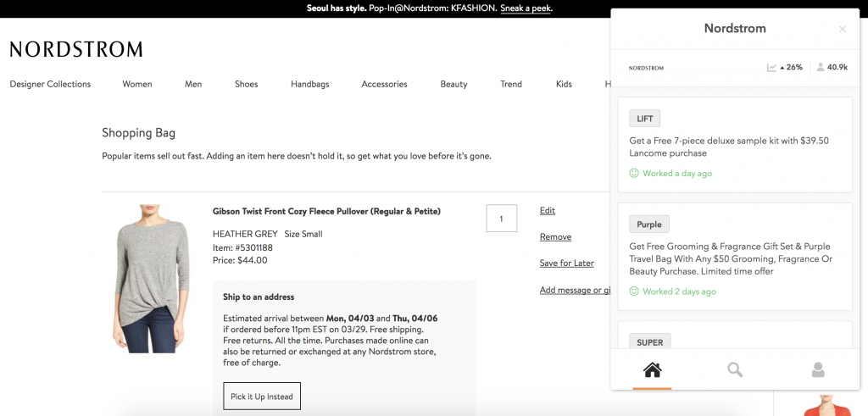The width and height of the screenshot is (868, 416).
Task: Open Designer Collections menu
Action: 50,84
